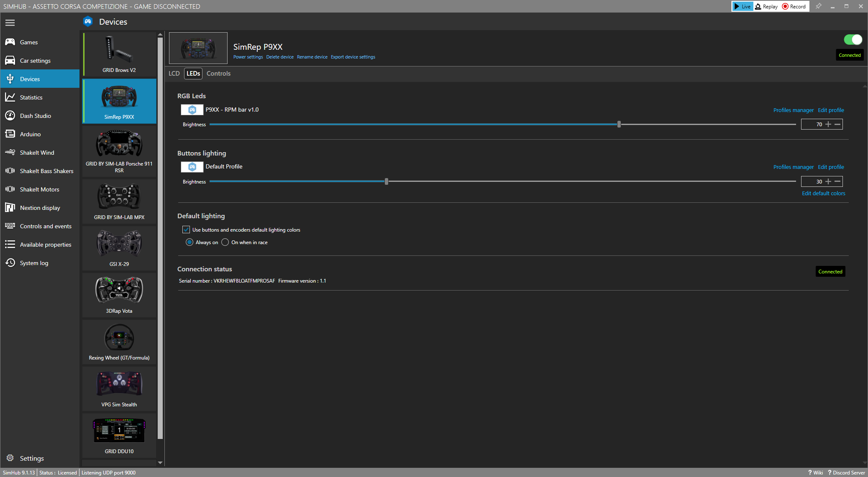
Task: Select the GRID Brows V2 device
Action: (119, 54)
